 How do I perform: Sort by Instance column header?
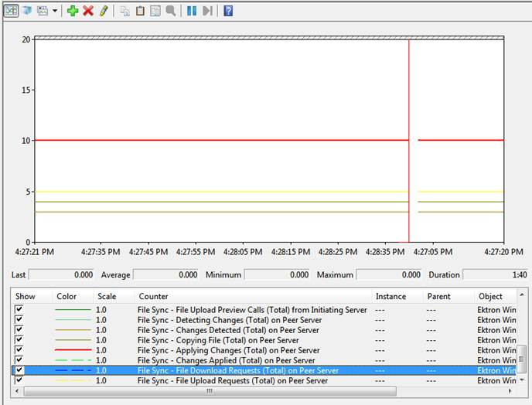pyautogui.click(x=397, y=297)
